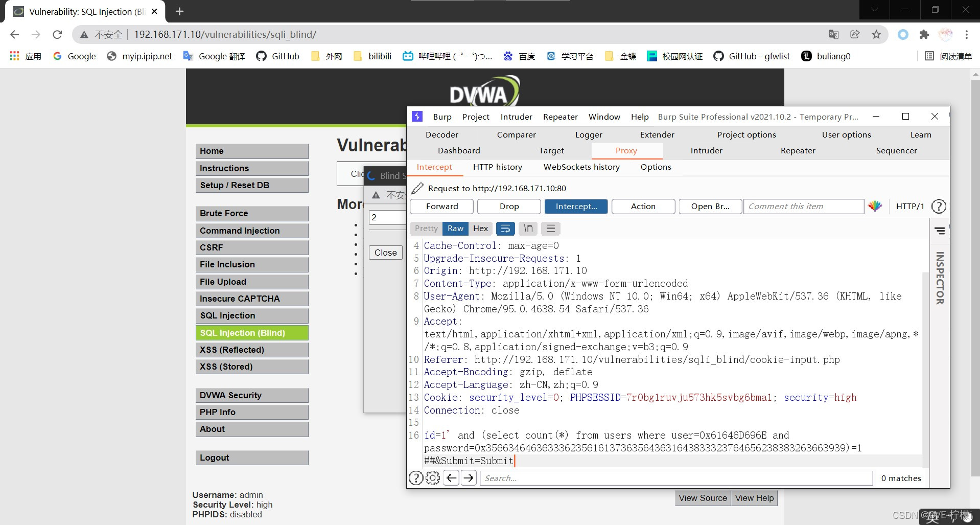Open the Chrome profile avatar
Screen dimensions: 980x525
[x=946, y=34]
